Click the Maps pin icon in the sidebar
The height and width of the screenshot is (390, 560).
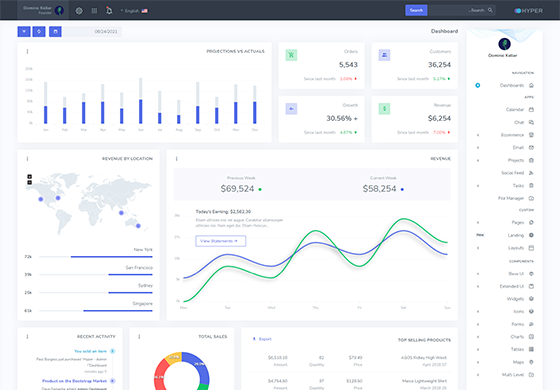(531, 362)
